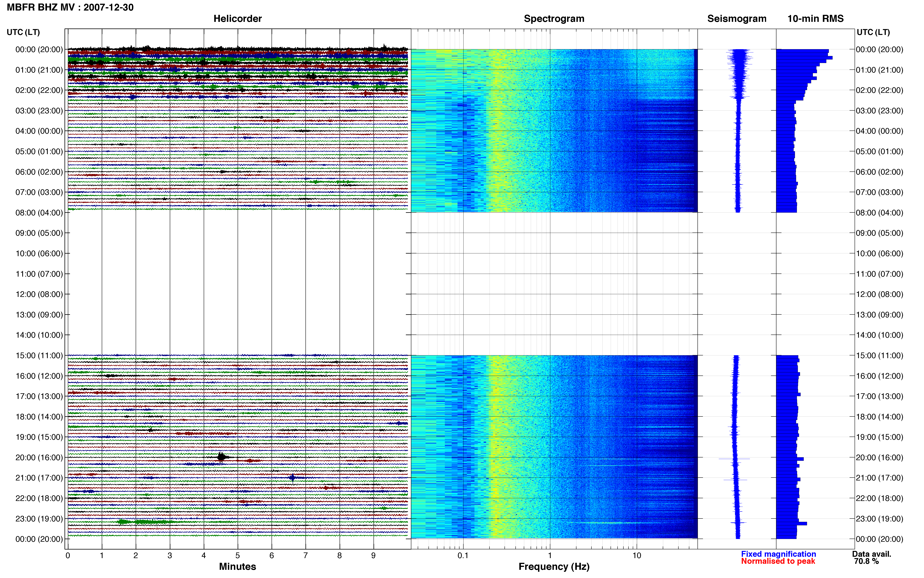The width and height of the screenshot is (924, 578).
Task: Click RMS-side time label "11:00 (07:00)"
Action: pos(879,274)
